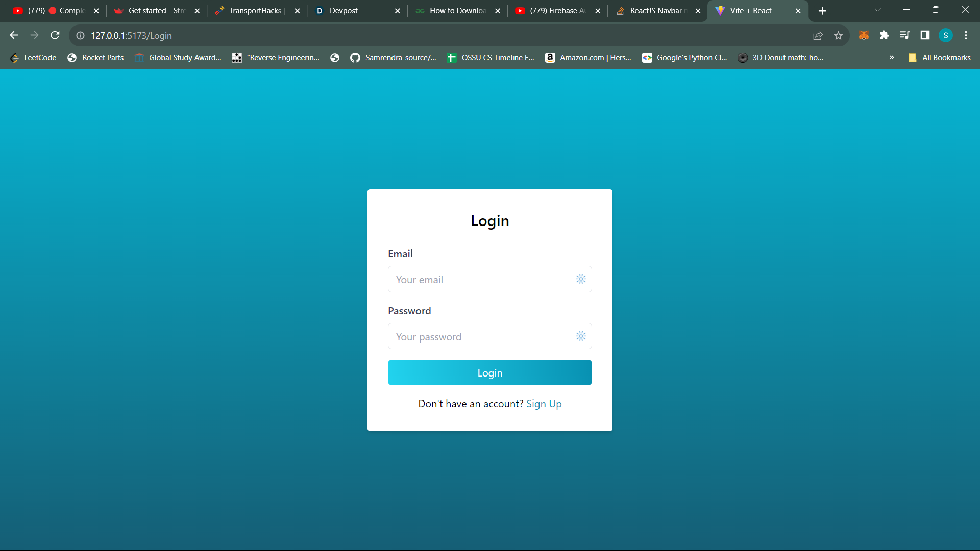Bookmark this page with the star
Viewport: 980px width, 551px height.
pyautogui.click(x=839, y=35)
